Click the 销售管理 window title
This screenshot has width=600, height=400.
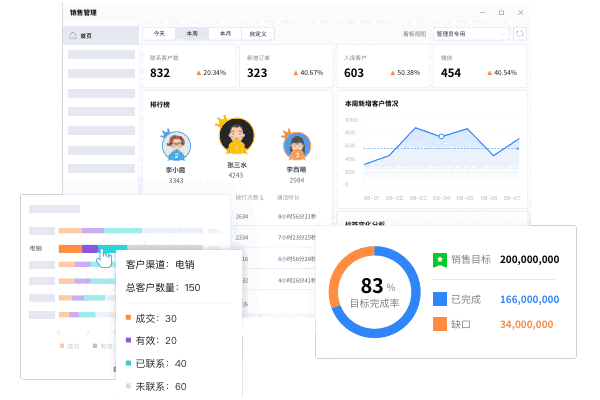[83, 13]
